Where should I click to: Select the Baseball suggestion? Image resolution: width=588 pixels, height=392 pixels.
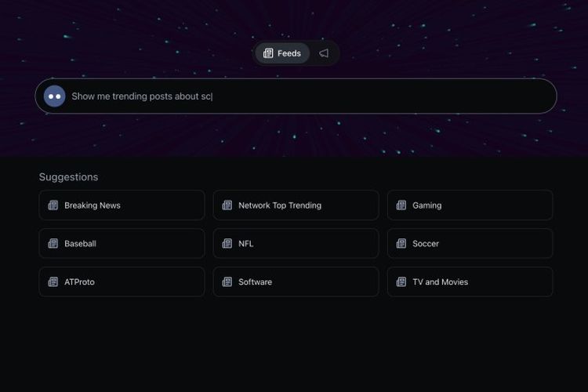tap(122, 244)
